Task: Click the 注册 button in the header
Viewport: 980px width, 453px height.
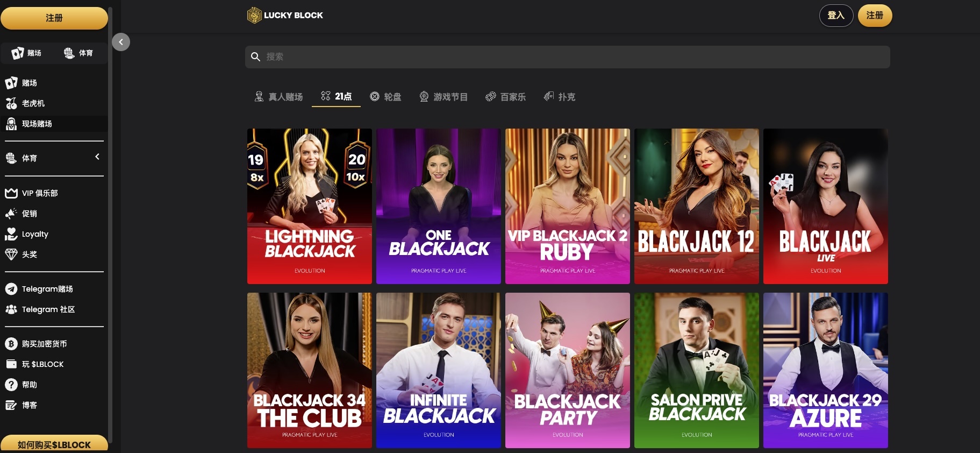Action: [x=875, y=15]
